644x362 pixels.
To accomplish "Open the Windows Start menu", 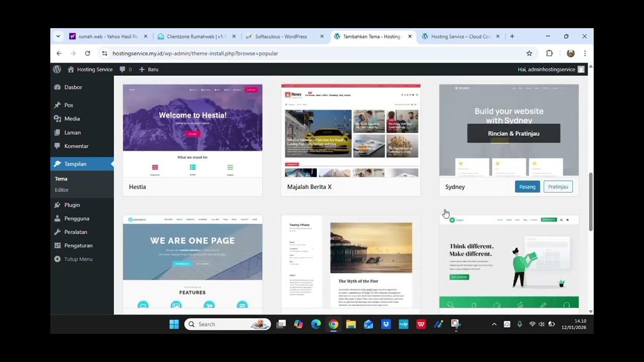I will tap(174, 324).
